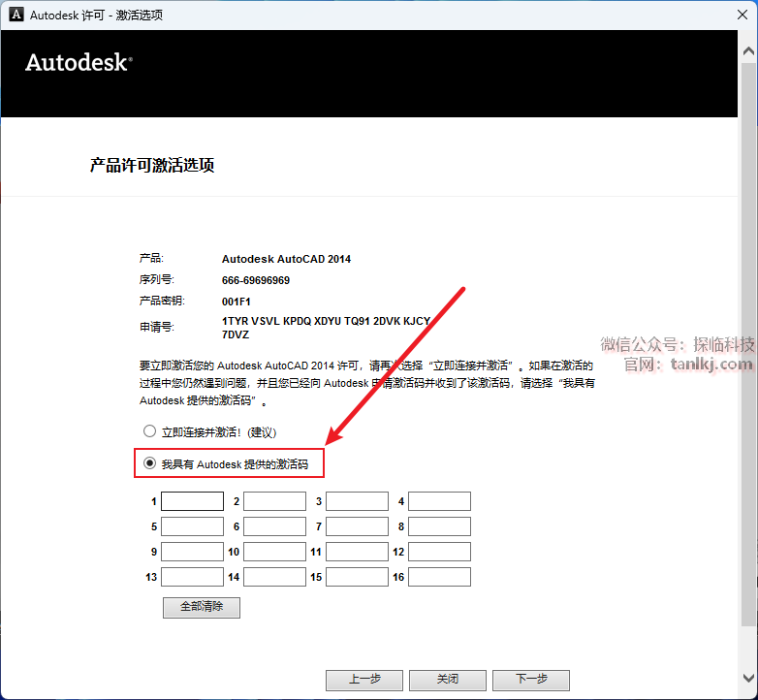
Task: Click activation code field 16
Action: (439, 577)
